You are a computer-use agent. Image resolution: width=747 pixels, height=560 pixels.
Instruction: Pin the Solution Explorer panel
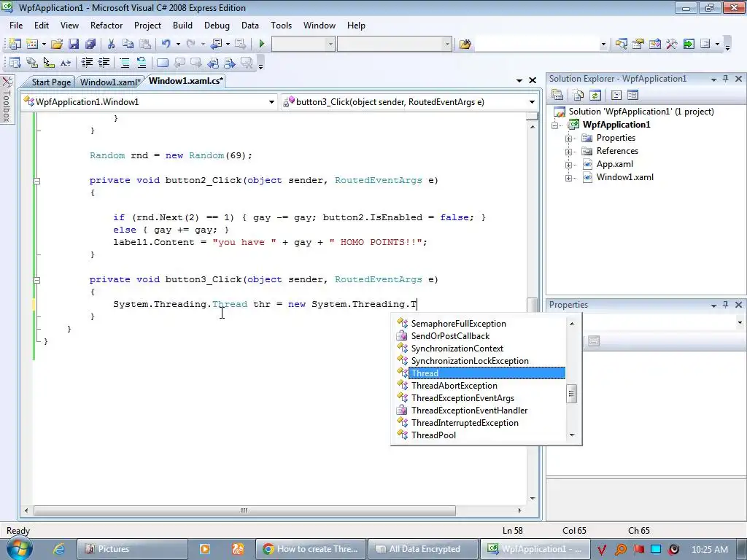pyautogui.click(x=726, y=79)
